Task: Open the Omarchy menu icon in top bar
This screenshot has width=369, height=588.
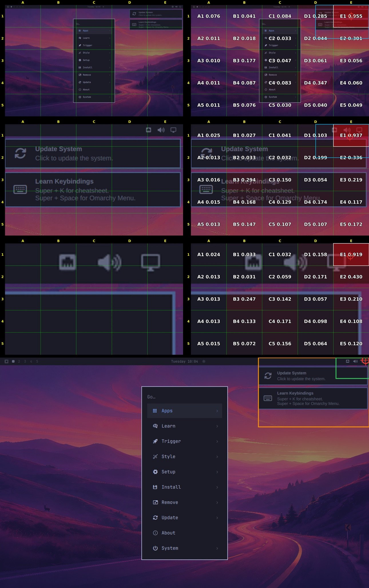Action: [7, 361]
